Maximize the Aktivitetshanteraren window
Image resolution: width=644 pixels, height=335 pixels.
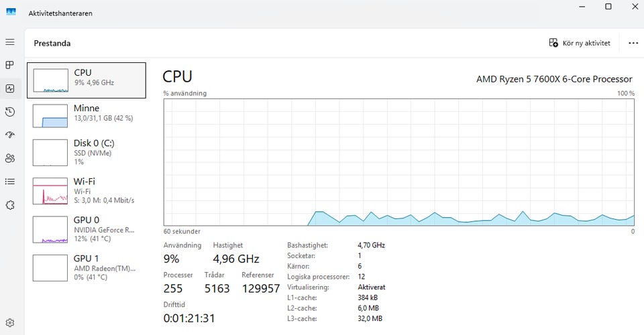point(608,7)
